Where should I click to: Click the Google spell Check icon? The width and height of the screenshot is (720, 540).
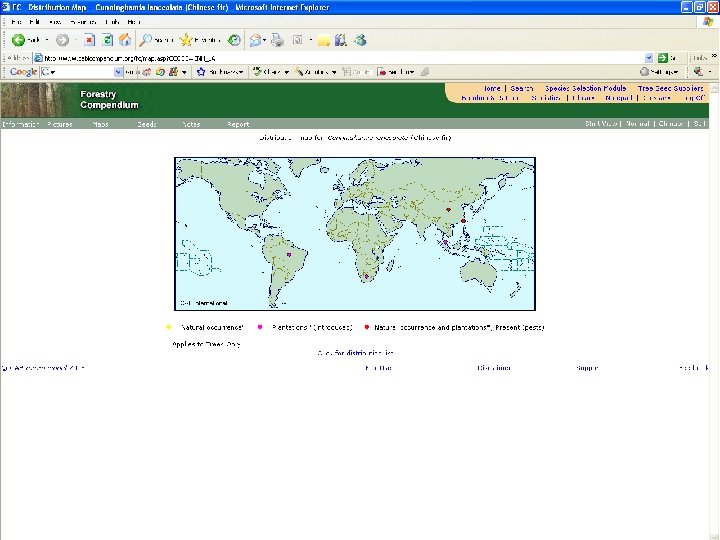tap(258, 72)
